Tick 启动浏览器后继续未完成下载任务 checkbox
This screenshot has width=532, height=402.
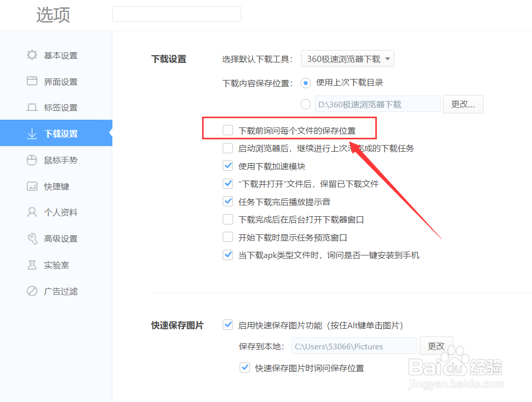(x=228, y=148)
